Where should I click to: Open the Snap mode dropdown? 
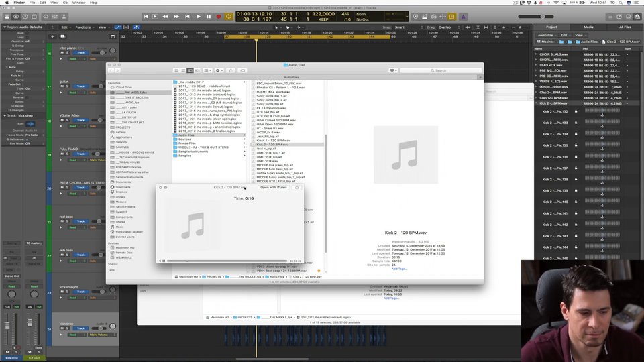(x=409, y=27)
